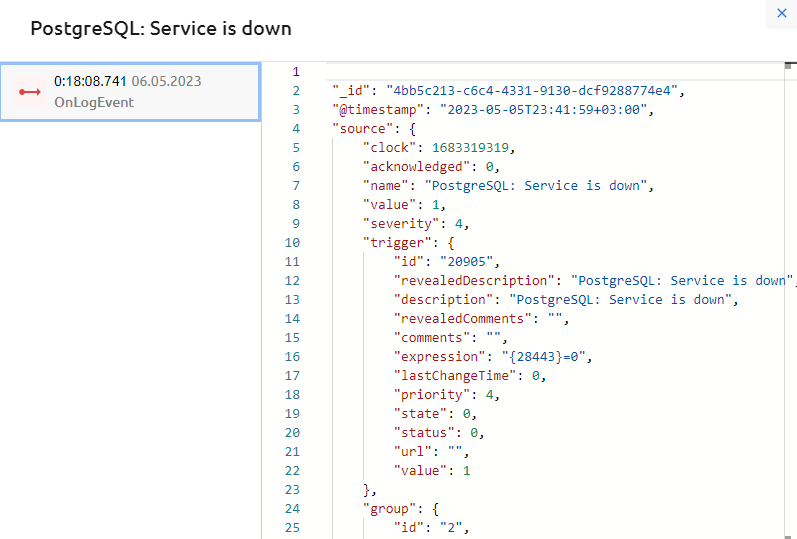The image size is (797, 539).
Task: Click the "@timestamp" date value
Action: click(x=538, y=110)
